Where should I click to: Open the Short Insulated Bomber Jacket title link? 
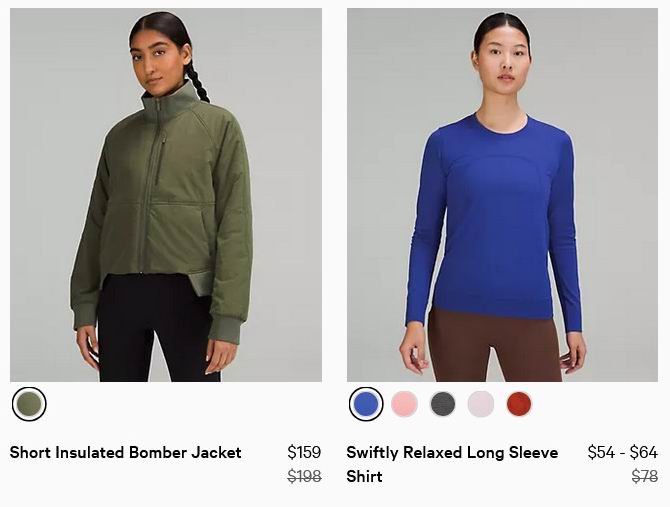click(126, 452)
